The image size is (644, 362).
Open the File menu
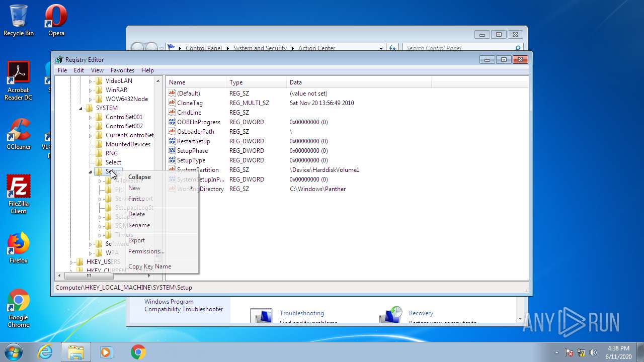62,70
